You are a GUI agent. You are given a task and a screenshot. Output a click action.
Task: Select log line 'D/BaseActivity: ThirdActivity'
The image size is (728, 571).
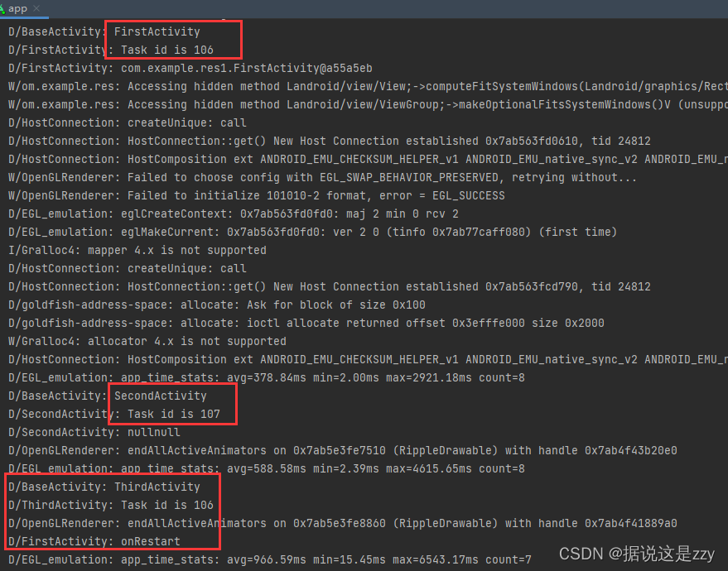[104, 487]
